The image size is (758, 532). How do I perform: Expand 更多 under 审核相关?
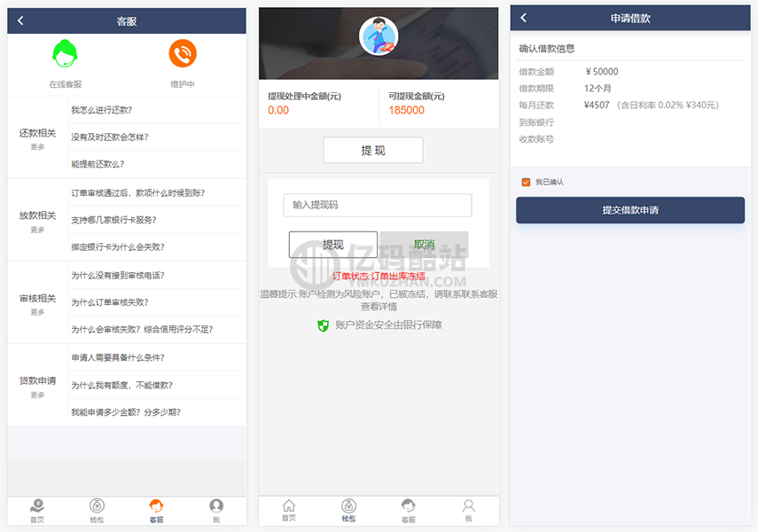pyautogui.click(x=37, y=312)
